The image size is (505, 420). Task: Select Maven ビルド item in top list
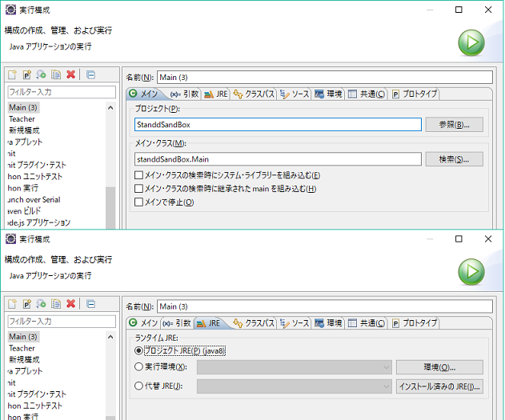click(x=25, y=211)
